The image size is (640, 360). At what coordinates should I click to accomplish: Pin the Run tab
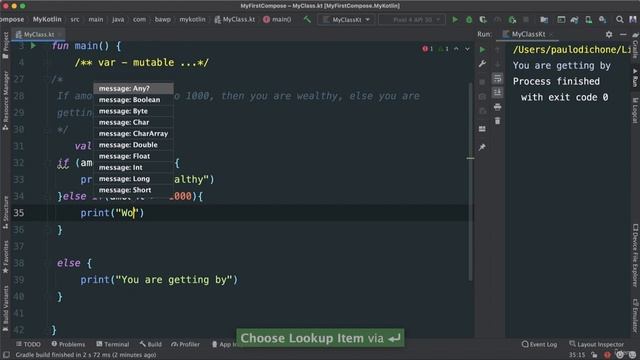coord(482,147)
